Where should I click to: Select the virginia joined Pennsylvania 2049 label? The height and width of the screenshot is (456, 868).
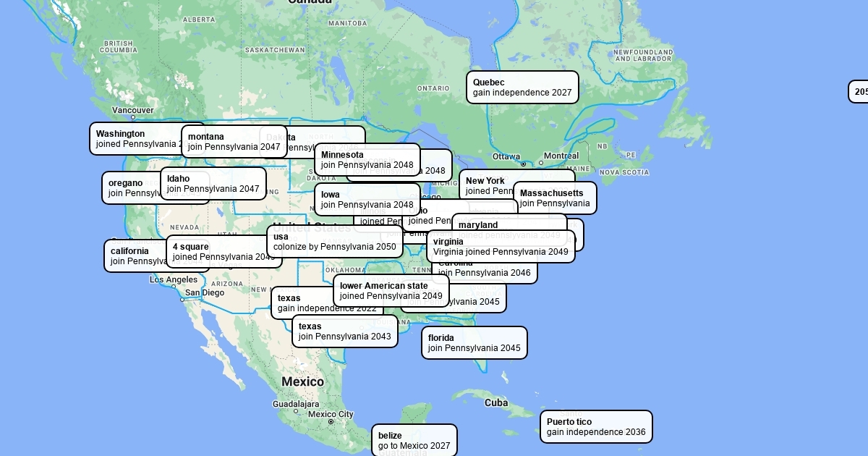501,247
